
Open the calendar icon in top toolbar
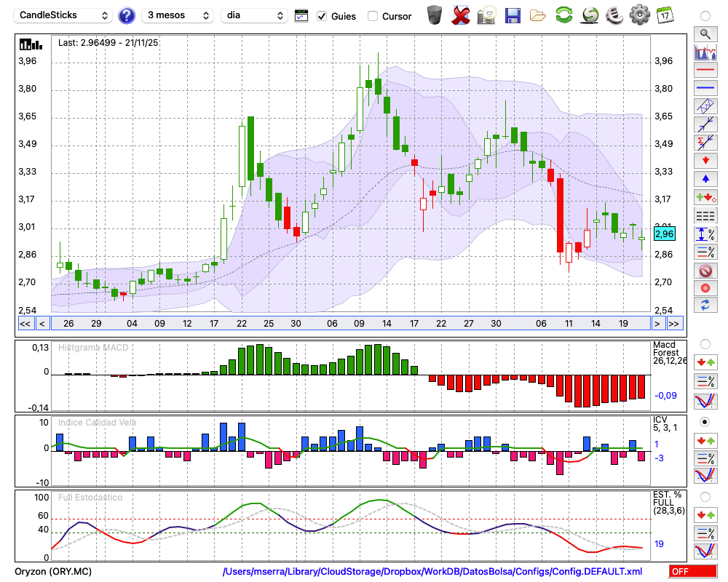tap(664, 15)
